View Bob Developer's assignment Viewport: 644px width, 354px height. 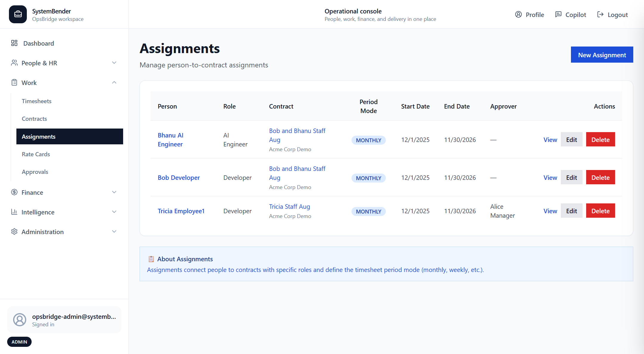coord(550,177)
